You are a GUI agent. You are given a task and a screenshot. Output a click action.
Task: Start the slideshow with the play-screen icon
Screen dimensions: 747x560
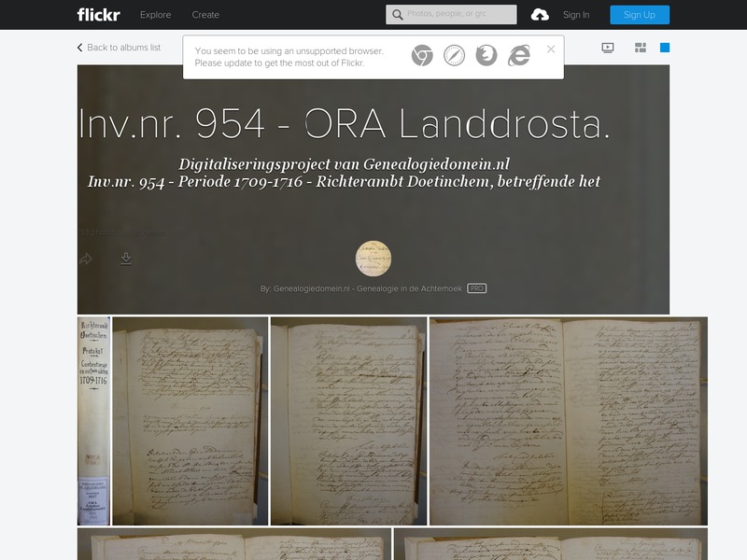[608, 47]
